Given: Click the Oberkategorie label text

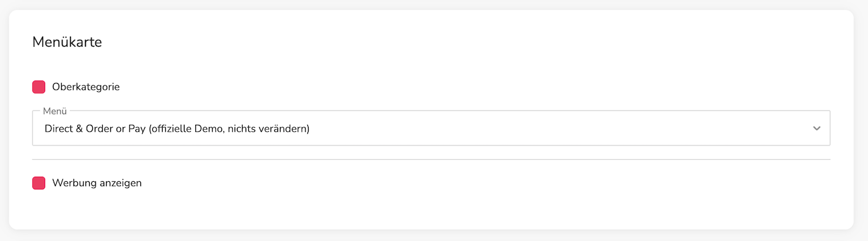Looking at the screenshot, I should pos(86,87).
